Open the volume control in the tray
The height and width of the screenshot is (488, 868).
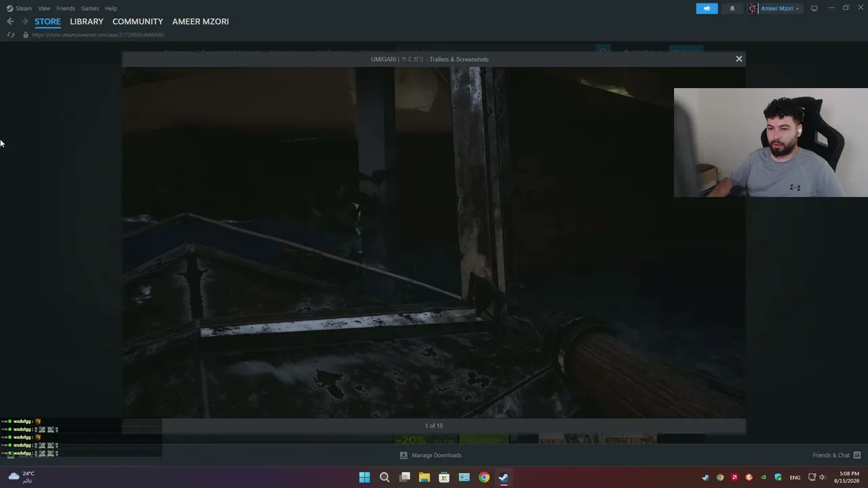823,477
